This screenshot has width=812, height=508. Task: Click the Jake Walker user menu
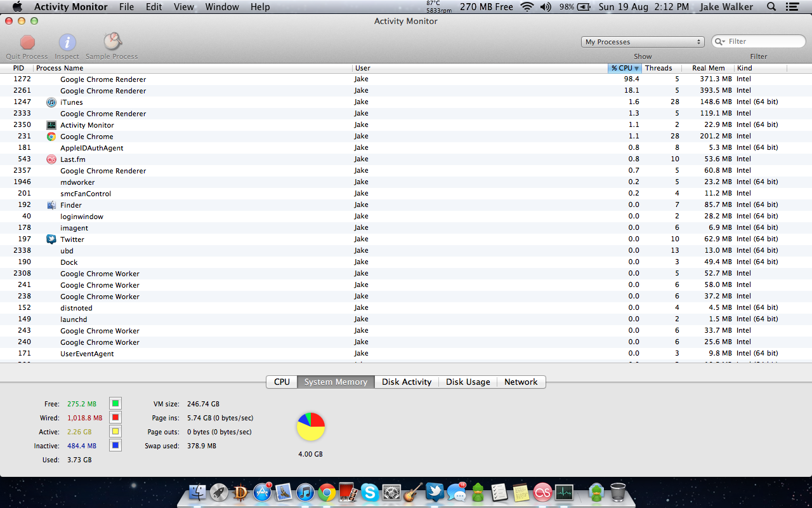[726, 7]
